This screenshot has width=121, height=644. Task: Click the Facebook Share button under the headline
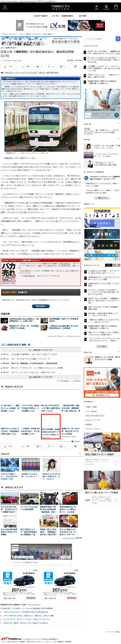click(x=52, y=67)
